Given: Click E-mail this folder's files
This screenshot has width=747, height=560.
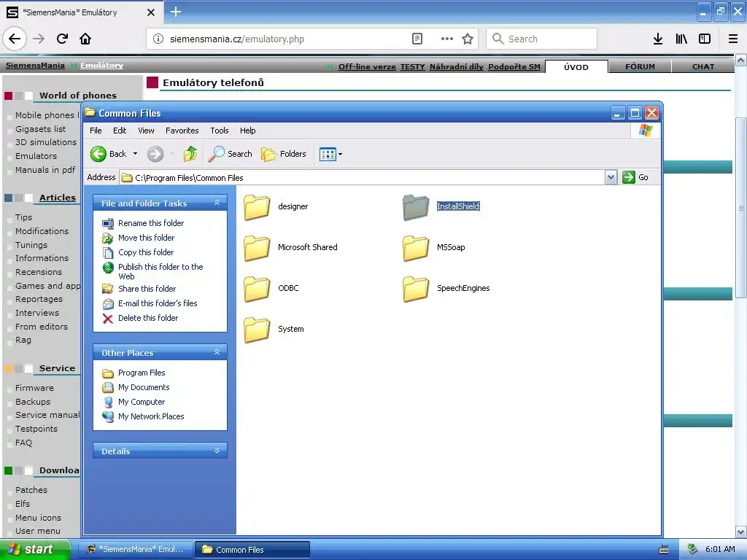Looking at the screenshot, I should (158, 303).
